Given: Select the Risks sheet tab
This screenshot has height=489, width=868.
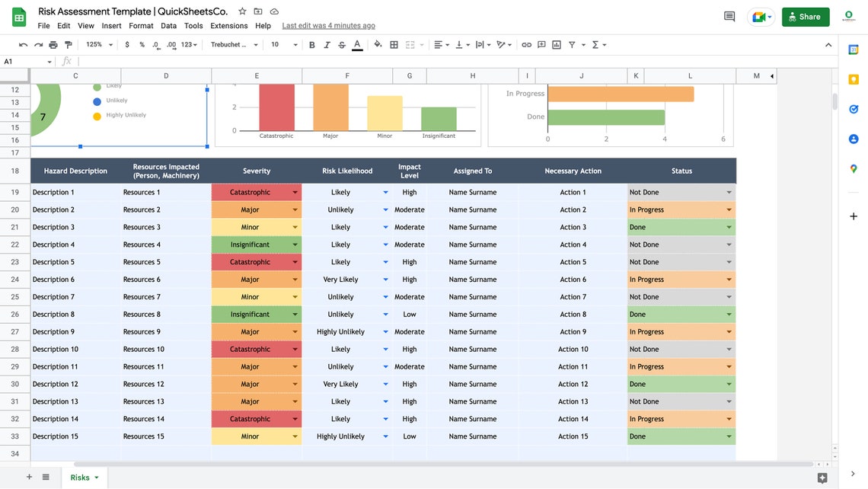Looking at the screenshot, I should (79, 477).
